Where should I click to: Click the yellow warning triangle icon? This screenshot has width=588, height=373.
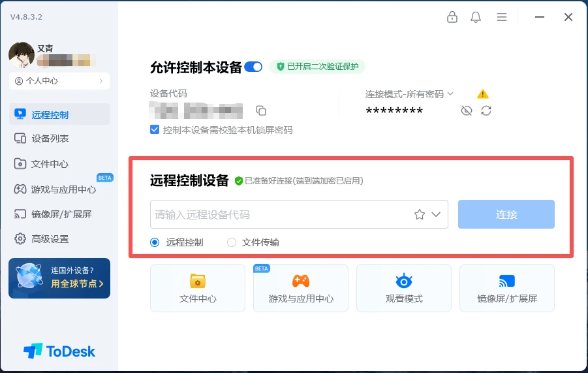(483, 94)
